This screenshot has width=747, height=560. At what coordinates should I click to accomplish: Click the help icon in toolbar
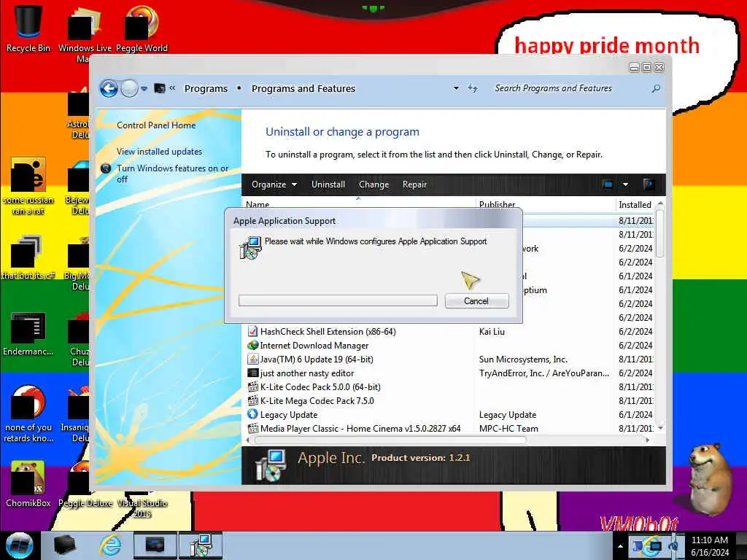click(x=649, y=184)
